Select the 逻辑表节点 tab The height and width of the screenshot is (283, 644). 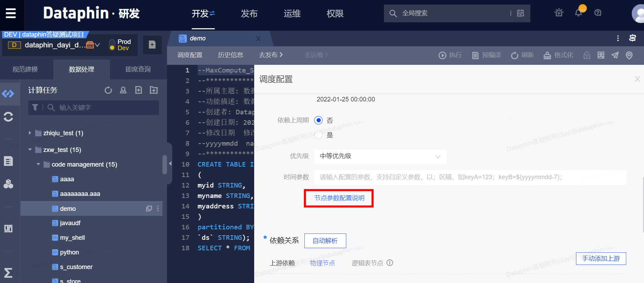368,263
